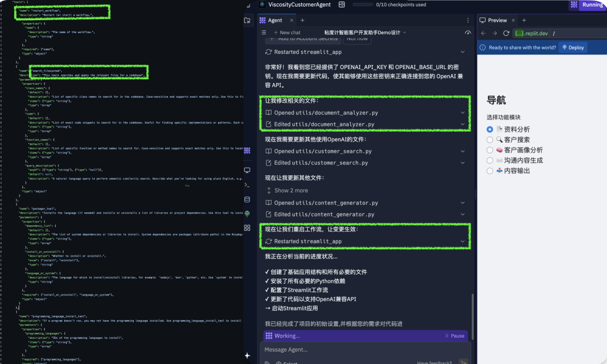
Task: Click Add to Account Secrets button
Action: tap(303, 39)
